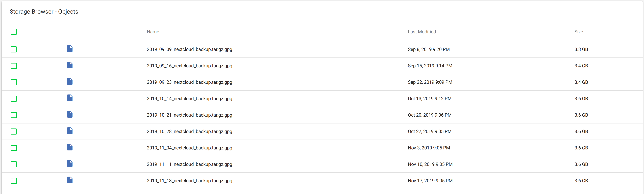Image resolution: width=644 pixels, height=194 pixels.
Task: Click the file icon for 2019_09_09 backup
Action: (x=70, y=49)
